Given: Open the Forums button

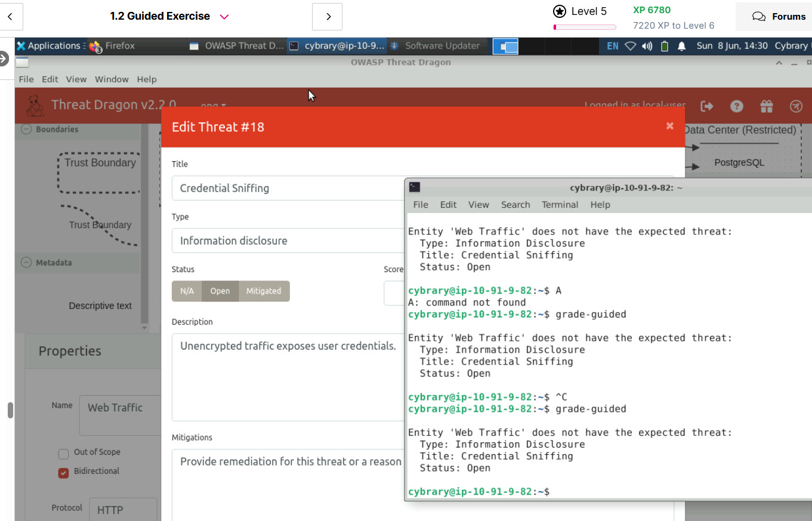Looking at the screenshot, I should tap(779, 17).
